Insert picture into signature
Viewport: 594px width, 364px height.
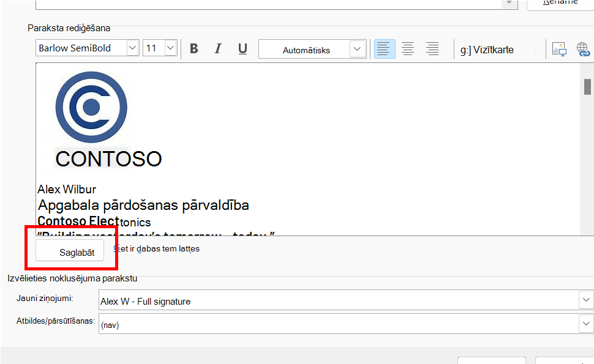pyautogui.click(x=558, y=49)
